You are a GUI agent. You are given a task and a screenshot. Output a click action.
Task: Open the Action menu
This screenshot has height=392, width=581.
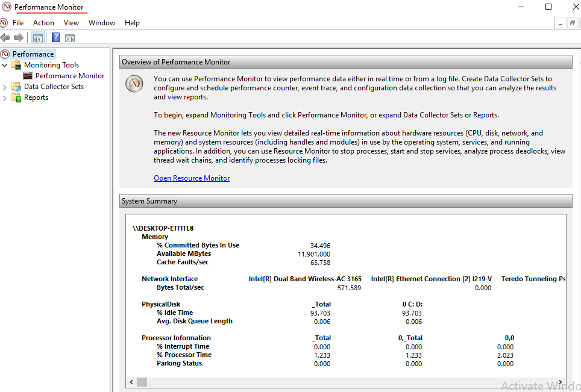[x=44, y=23]
